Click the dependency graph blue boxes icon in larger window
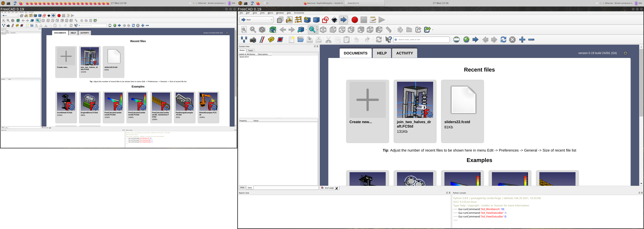 [x=244, y=40]
